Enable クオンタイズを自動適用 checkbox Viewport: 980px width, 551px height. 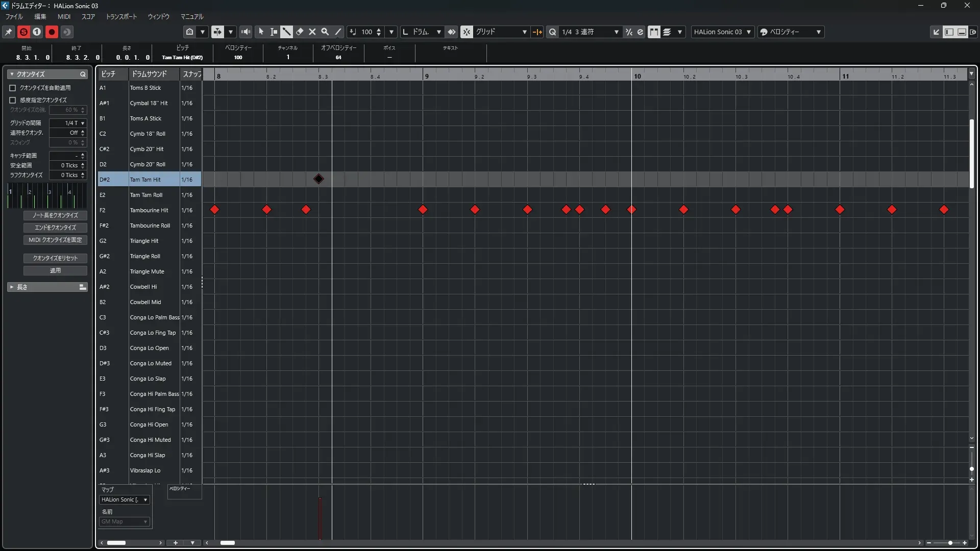(13, 88)
